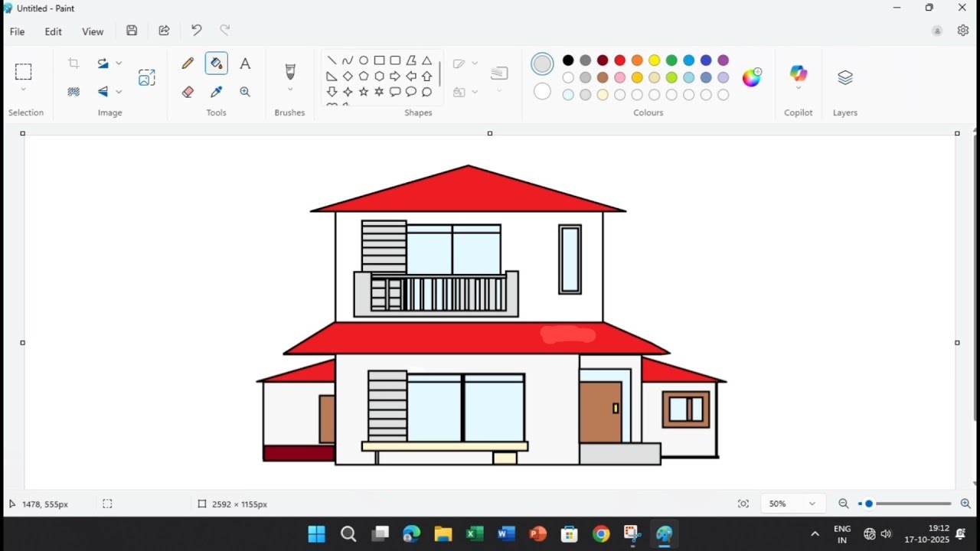Open Paint settings gear
Image resolution: width=980 pixels, height=551 pixels.
click(963, 31)
